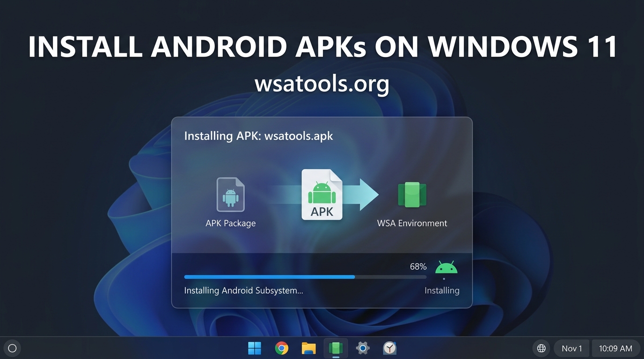Click 'Installing Android Subsystem...' status text
The image size is (644, 359).
click(x=244, y=290)
